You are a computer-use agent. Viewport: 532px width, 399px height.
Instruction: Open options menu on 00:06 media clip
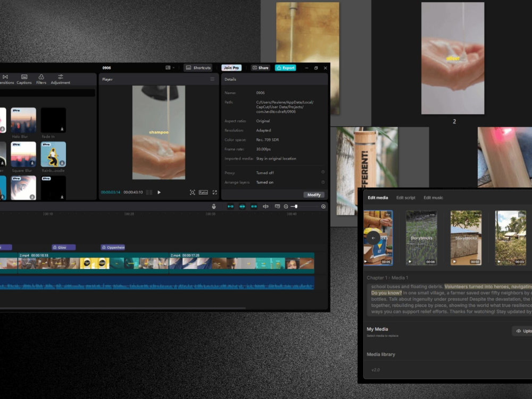[x=432, y=214]
